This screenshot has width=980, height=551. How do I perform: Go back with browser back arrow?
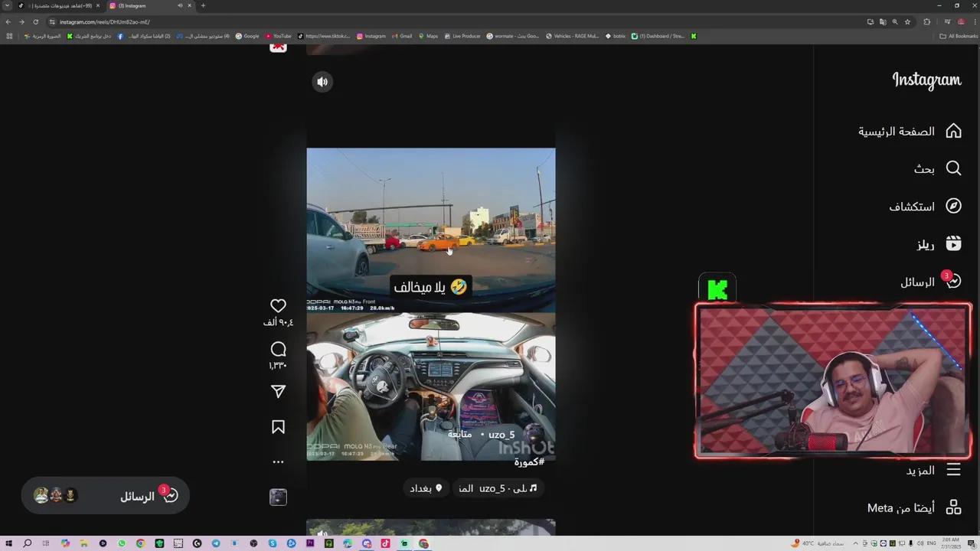(8, 21)
